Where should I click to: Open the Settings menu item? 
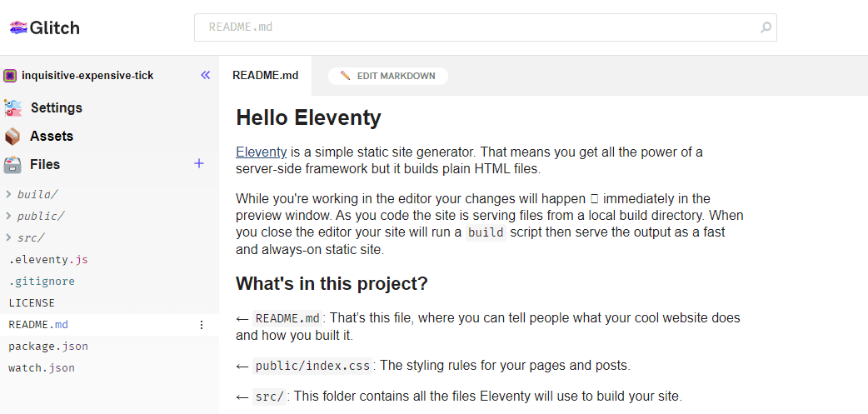pyautogui.click(x=57, y=107)
